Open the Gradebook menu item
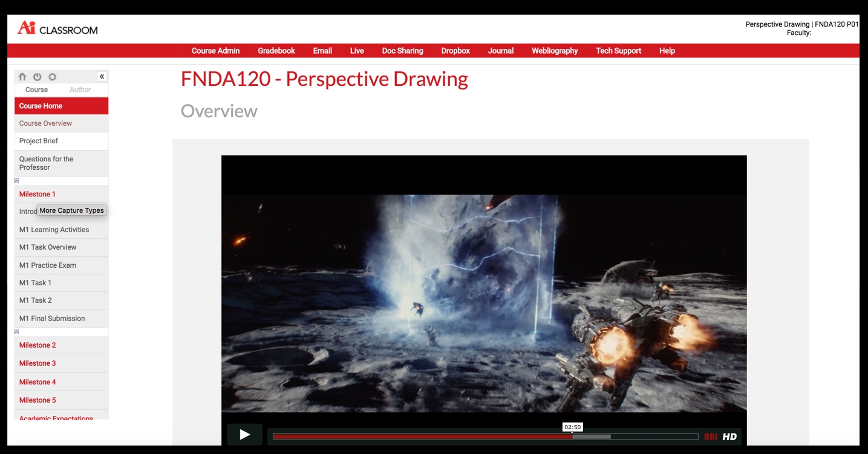The width and height of the screenshot is (868, 454). (x=276, y=51)
